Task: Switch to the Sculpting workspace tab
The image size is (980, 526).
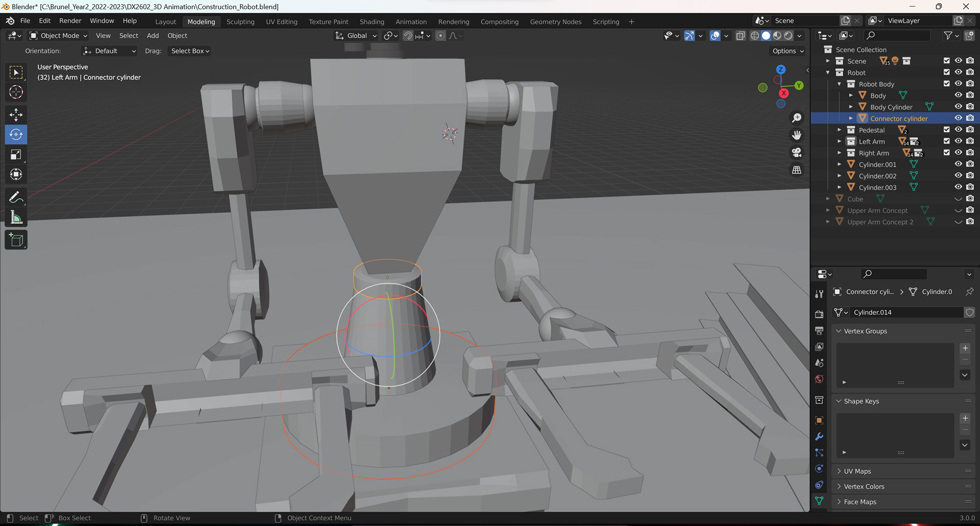Action: [x=240, y=21]
